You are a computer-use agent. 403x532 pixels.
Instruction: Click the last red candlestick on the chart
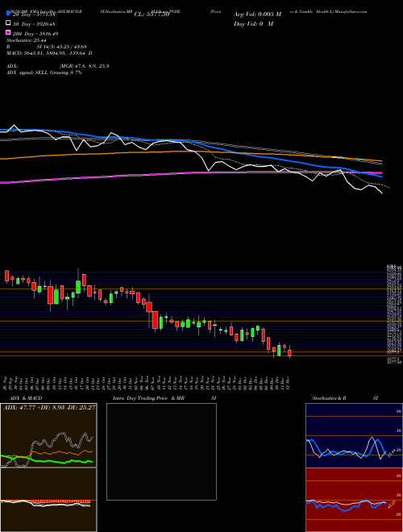click(x=289, y=353)
